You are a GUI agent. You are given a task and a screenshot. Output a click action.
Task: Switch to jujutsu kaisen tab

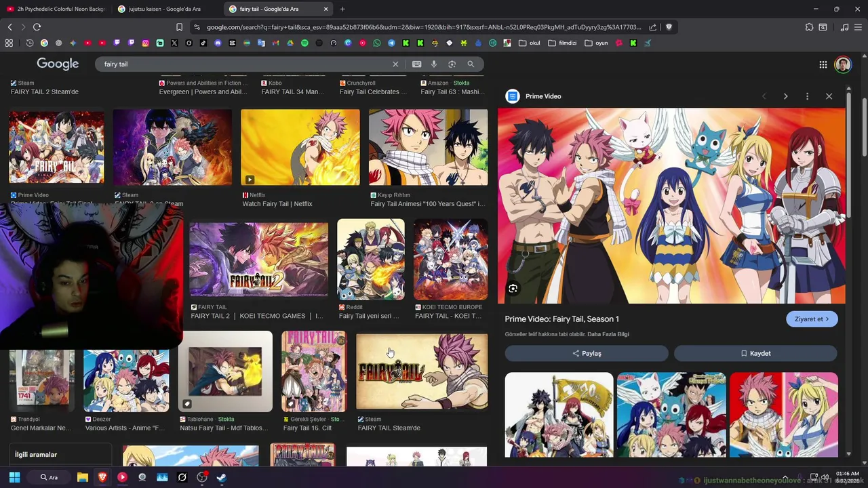click(x=165, y=9)
